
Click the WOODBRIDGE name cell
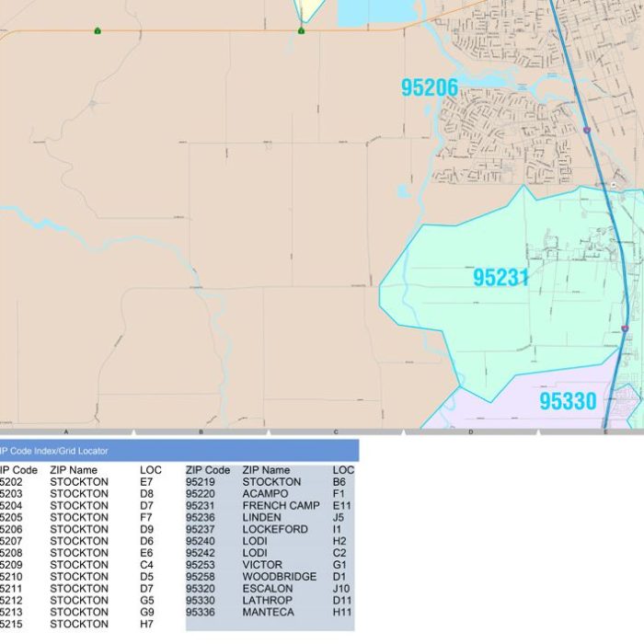[280, 577]
